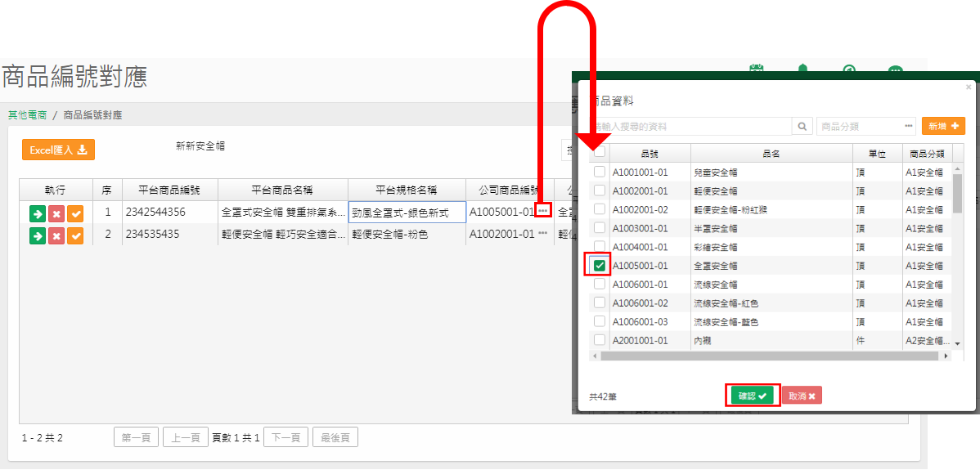Click the 平台規格名稱 cell 勁風全罩式-銀色新式

click(x=407, y=213)
